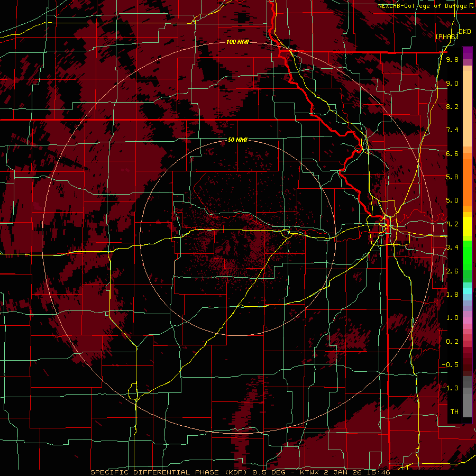The height and width of the screenshot is (476, 476).
Task: Click the 9.0 value on the scale
Action: point(452,83)
